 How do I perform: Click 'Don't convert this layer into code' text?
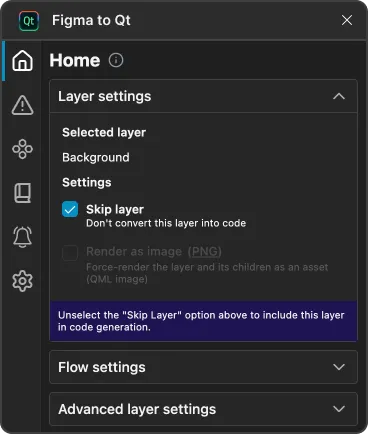[x=166, y=223]
